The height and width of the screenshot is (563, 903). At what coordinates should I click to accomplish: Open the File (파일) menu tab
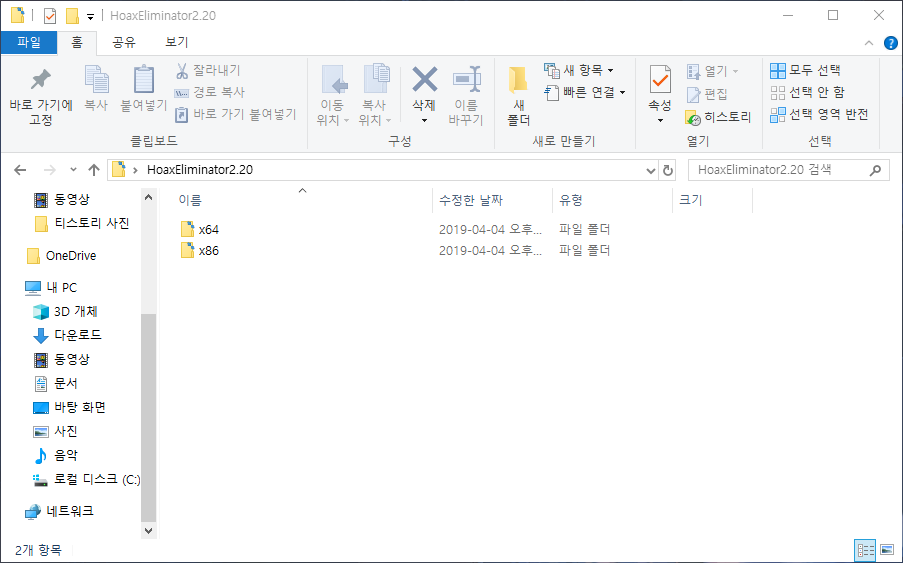[x=29, y=43]
